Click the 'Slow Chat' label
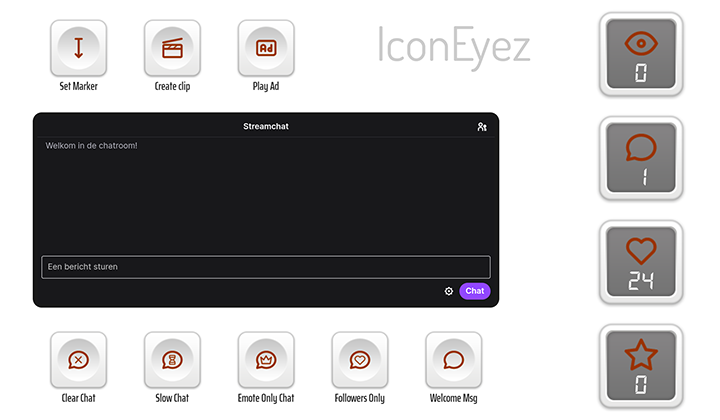The height and width of the screenshot is (420, 720). tap(172, 398)
